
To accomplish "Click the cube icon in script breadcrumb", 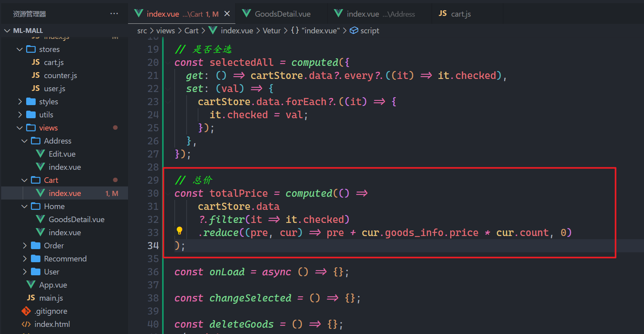I will [x=354, y=31].
